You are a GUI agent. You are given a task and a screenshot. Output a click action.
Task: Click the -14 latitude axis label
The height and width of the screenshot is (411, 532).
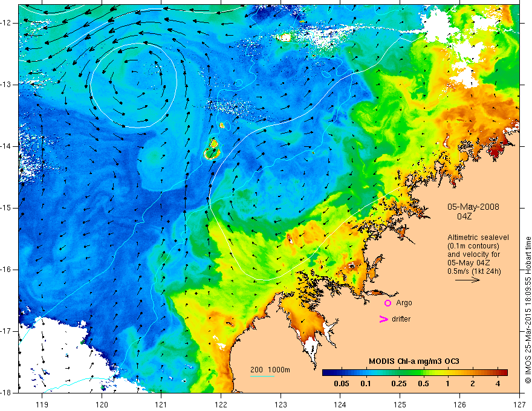[7, 146]
